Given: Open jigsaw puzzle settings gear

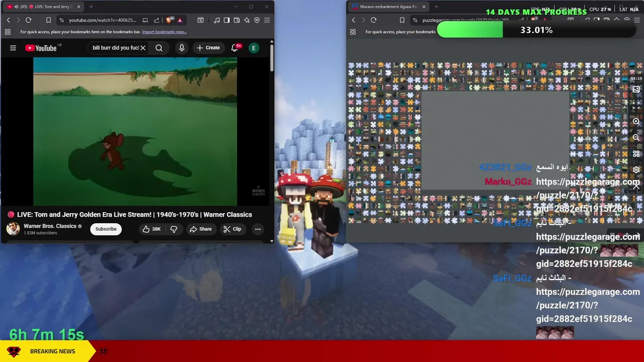Looking at the screenshot, I should [x=636, y=169].
